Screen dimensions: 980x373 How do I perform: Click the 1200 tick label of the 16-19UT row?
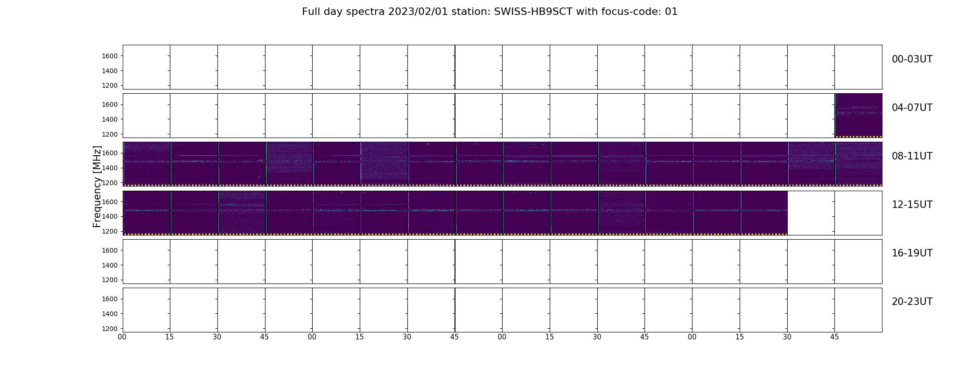coord(110,280)
